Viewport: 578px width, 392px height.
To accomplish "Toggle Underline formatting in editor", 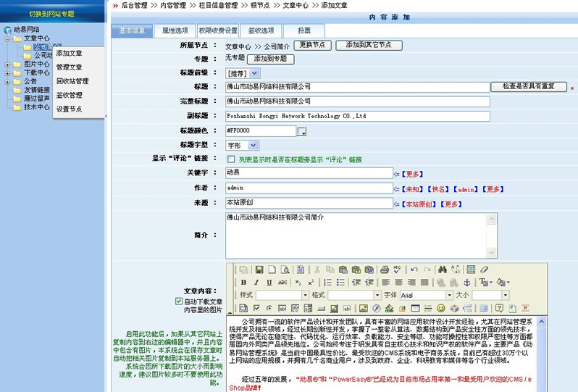I will click(x=269, y=283).
